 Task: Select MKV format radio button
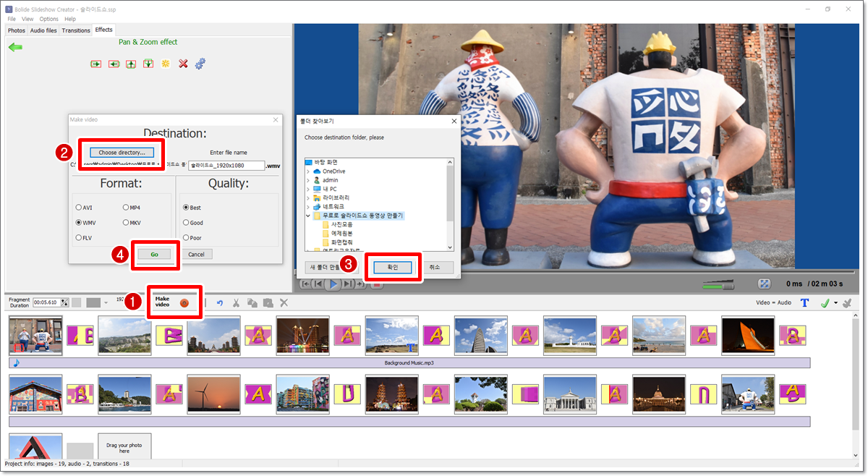click(x=126, y=223)
